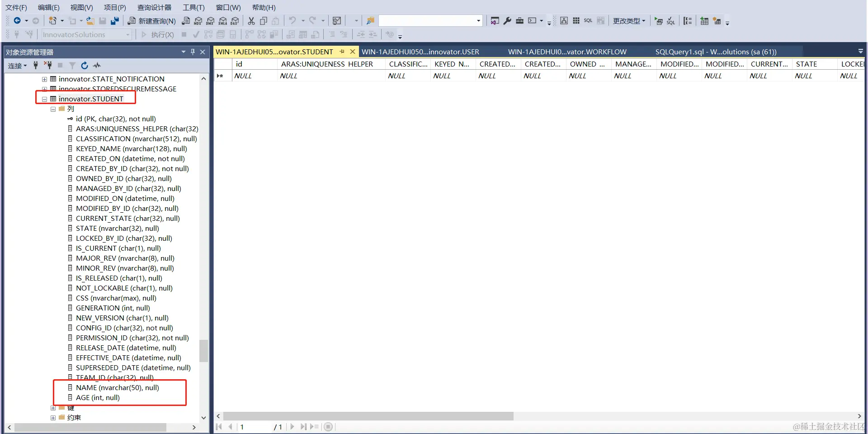
Task: Open the document tab overflow list arrow
Action: pyautogui.click(x=860, y=52)
